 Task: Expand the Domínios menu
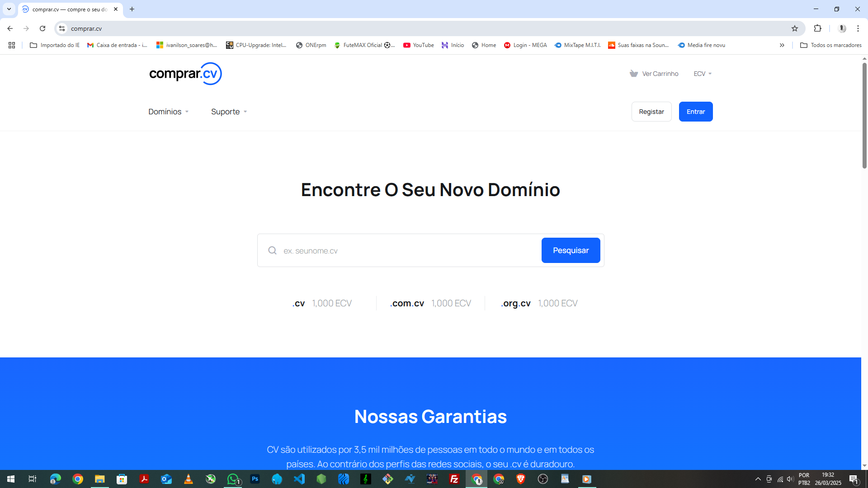pos(168,112)
